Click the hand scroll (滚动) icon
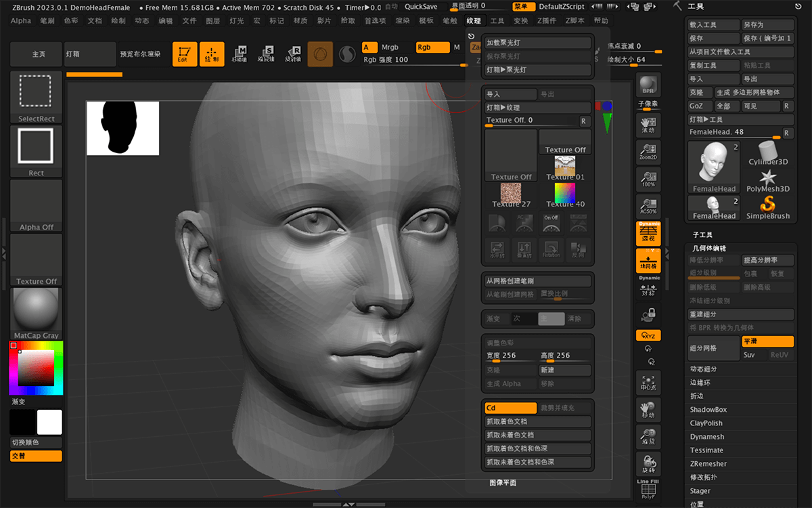Screen dimensions: 812x508 [x=648, y=125]
